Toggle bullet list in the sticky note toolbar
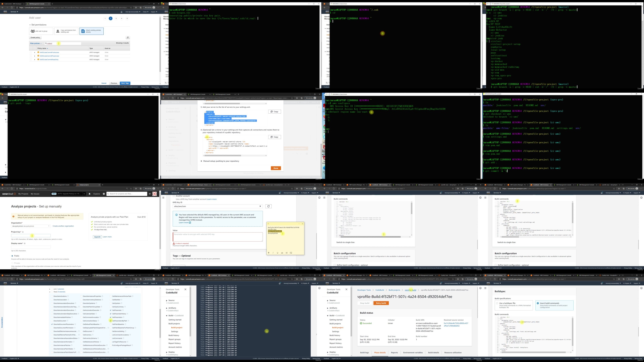The image size is (644, 362). [x=287, y=253]
